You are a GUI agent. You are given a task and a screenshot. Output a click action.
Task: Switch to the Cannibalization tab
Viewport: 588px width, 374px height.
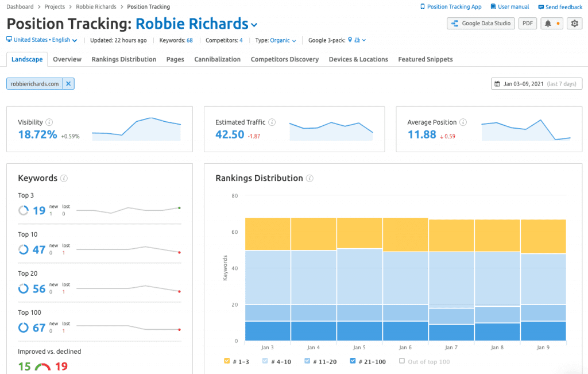pos(217,59)
